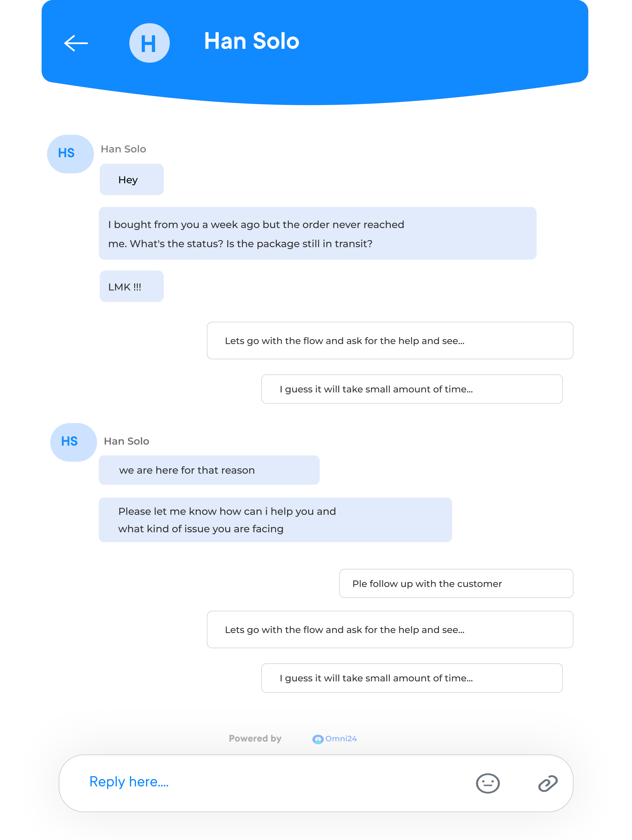Focus the Reply here input field
Screen dimensions: 632x840
316,783
